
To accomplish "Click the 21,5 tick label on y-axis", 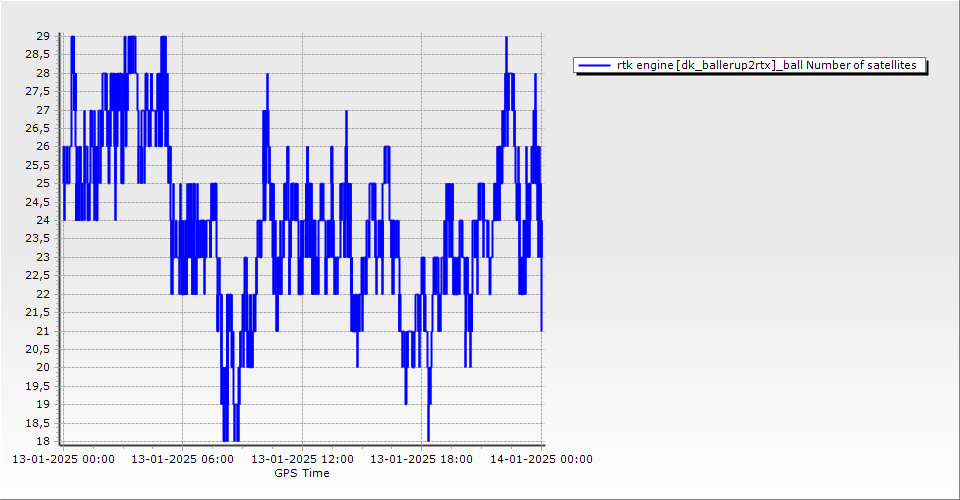I will (x=37, y=312).
